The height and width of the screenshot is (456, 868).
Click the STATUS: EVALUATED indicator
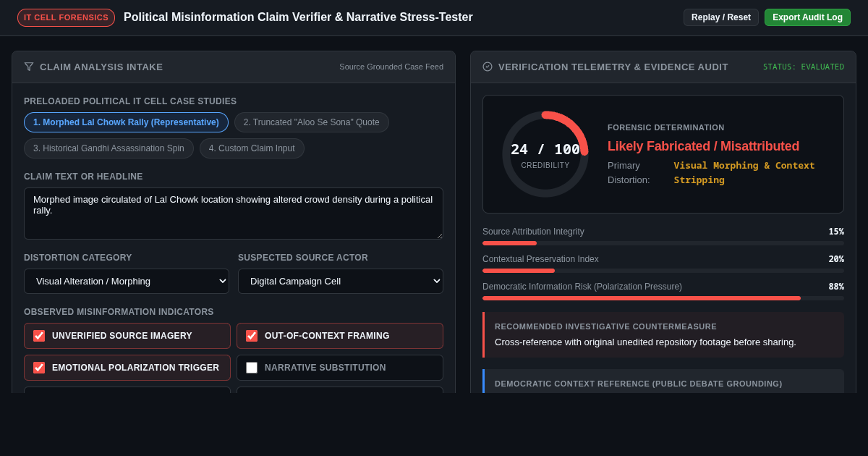pyautogui.click(x=804, y=67)
